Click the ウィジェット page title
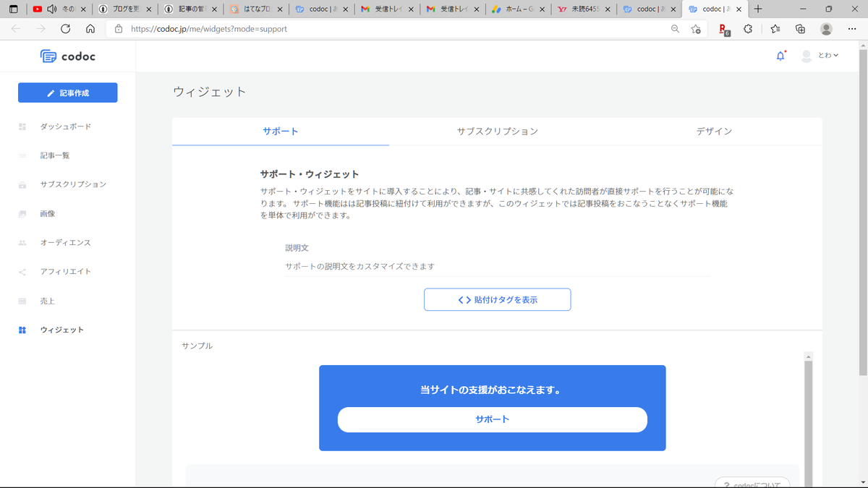 coord(210,92)
